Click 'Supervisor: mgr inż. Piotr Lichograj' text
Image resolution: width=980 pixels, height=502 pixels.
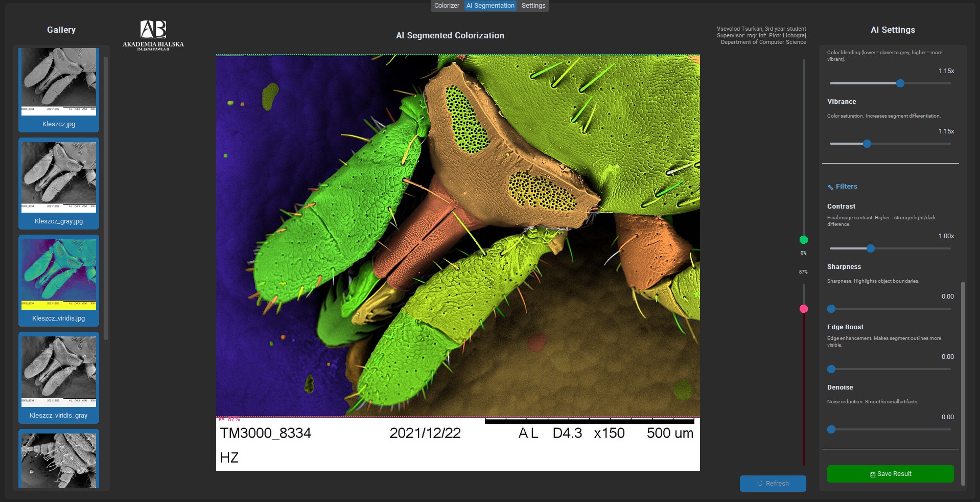click(x=761, y=35)
